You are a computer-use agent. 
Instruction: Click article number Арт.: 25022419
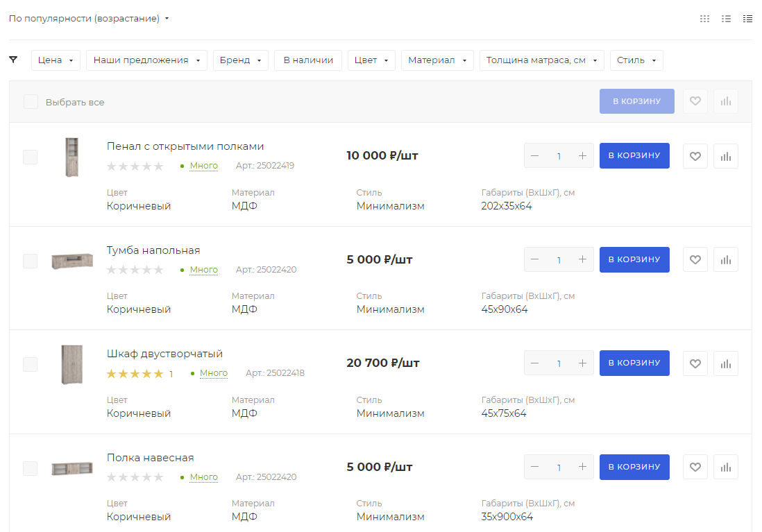[x=265, y=166]
